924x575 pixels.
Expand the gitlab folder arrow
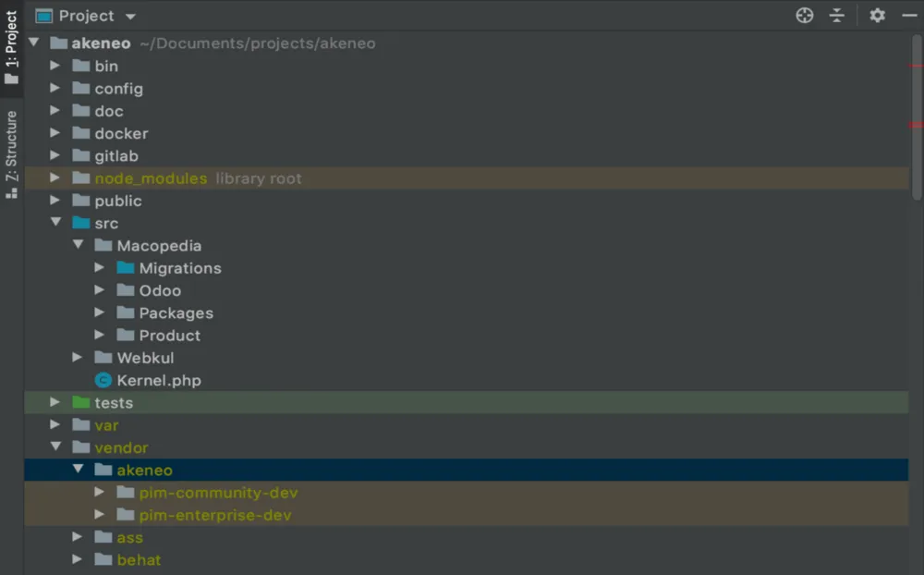tap(55, 155)
